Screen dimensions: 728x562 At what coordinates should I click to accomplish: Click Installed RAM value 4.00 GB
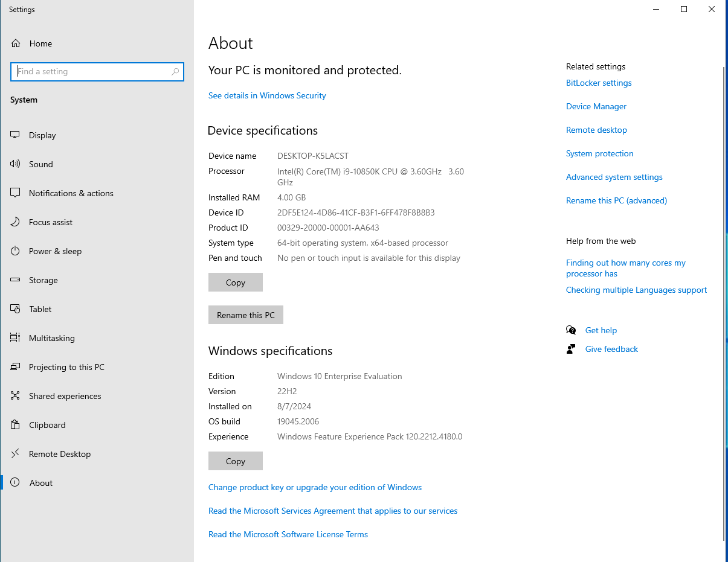[291, 197]
